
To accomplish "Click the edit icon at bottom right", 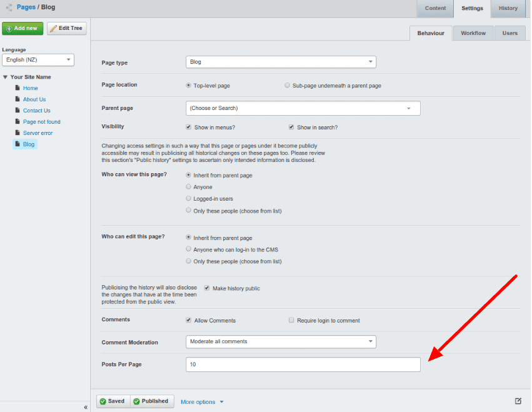I will tap(518, 401).
